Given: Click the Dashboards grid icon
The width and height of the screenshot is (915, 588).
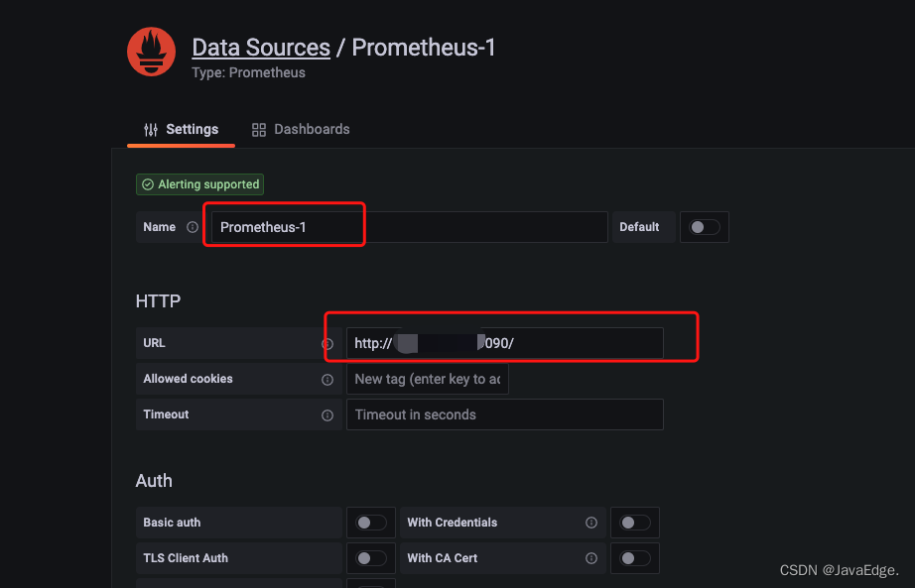Looking at the screenshot, I should 259,130.
